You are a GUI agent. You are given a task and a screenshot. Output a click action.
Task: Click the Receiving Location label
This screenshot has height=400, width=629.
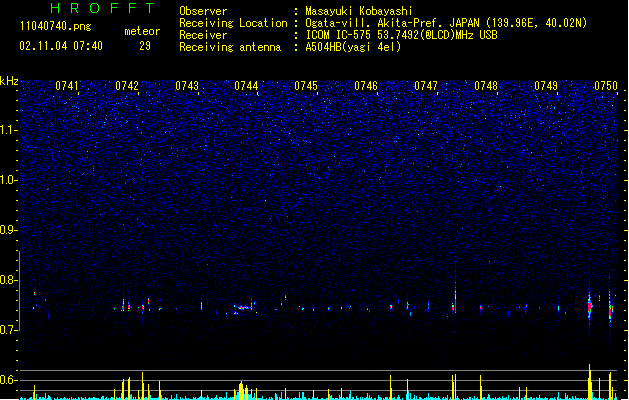(233, 23)
